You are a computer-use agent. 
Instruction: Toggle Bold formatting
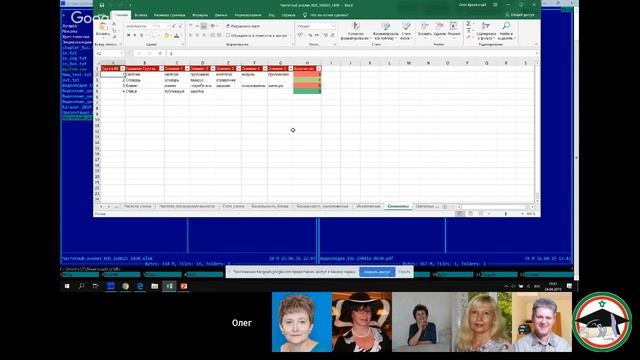tap(129, 36)
